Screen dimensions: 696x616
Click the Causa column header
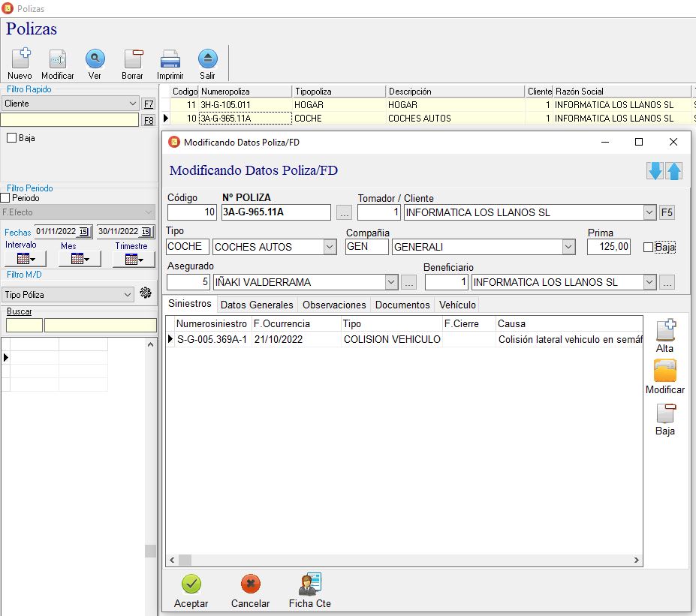click(x=569, y=323)
